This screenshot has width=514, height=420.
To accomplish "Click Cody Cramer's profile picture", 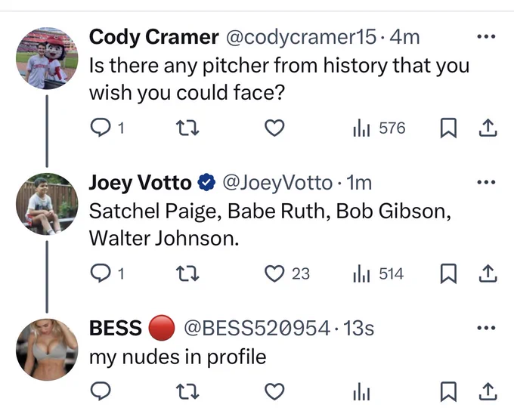I will [47, 58].
